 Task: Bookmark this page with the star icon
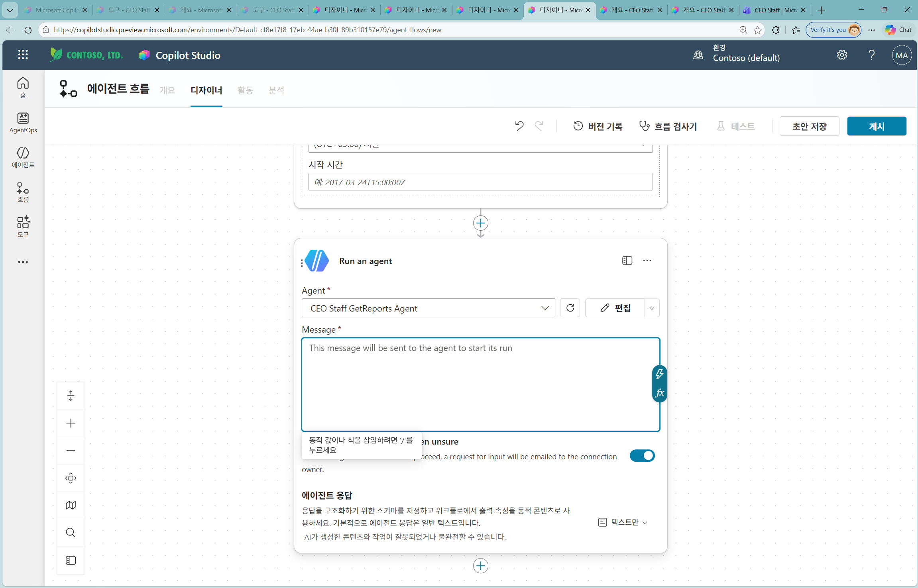tap(758, 30)
